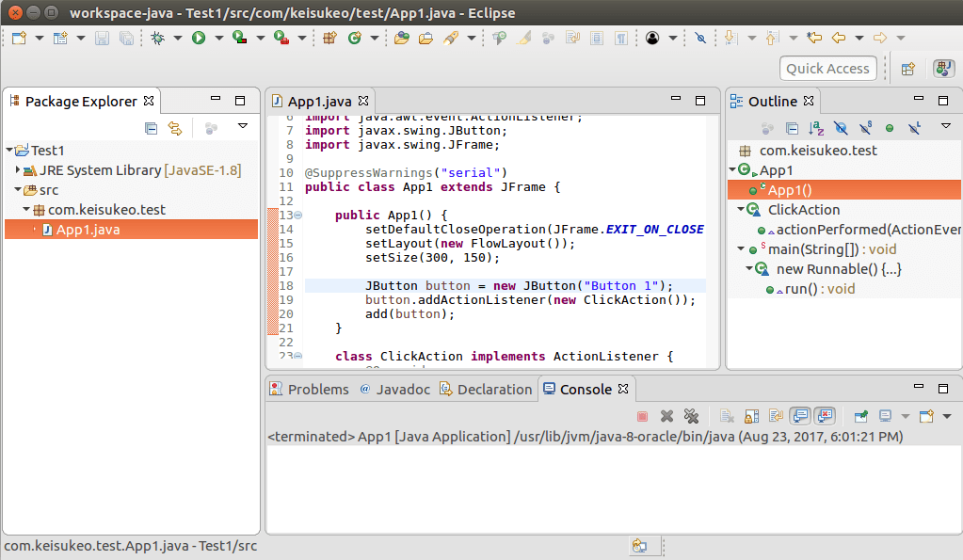Viewport: 963px width, 560px height.
Task: Click the Quick Access field
Action: (x=827, y=68)
